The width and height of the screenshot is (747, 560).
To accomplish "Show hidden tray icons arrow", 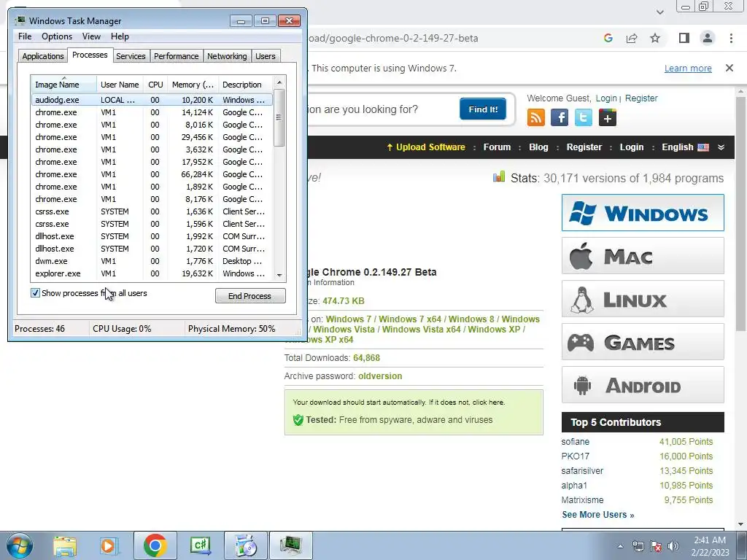I will 620,546.
